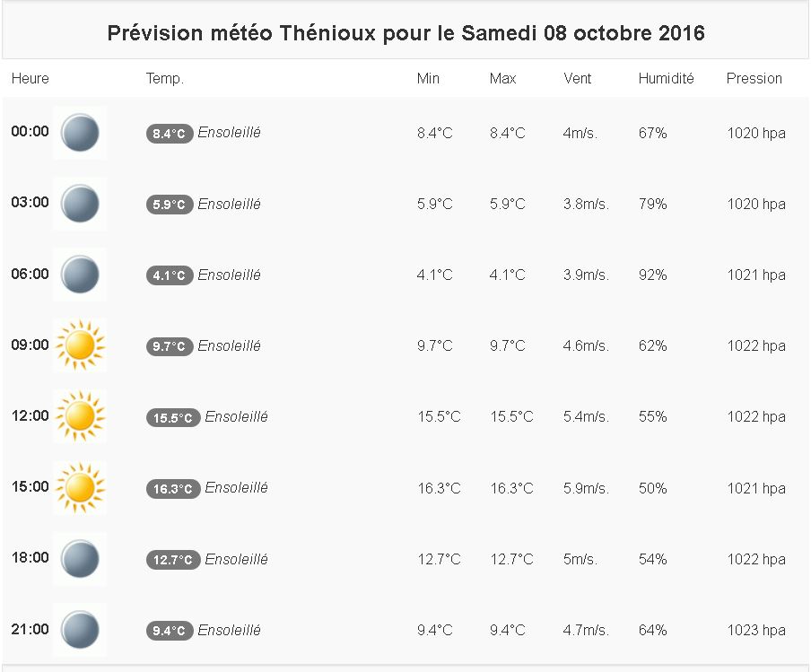Image resolution: width=811 pixels, height=672 pixels.
Task: Click the 16.3°C temperature badge
Action: (173, 489)
